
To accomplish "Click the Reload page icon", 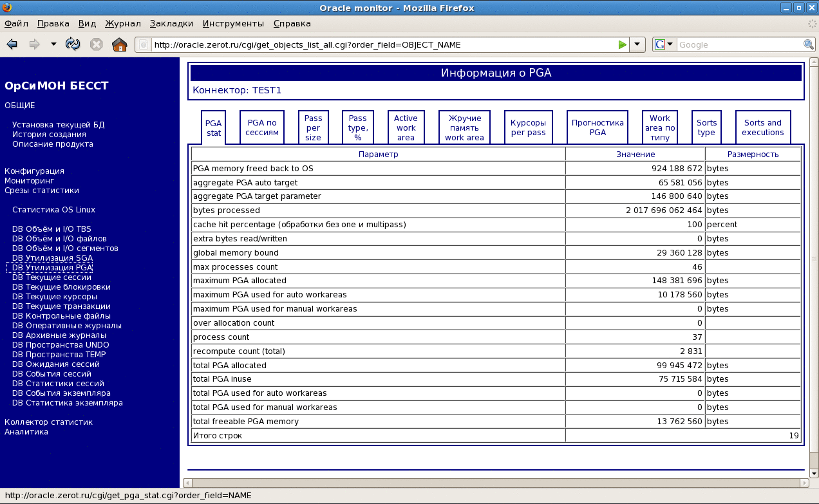I will tap(73, 44).
